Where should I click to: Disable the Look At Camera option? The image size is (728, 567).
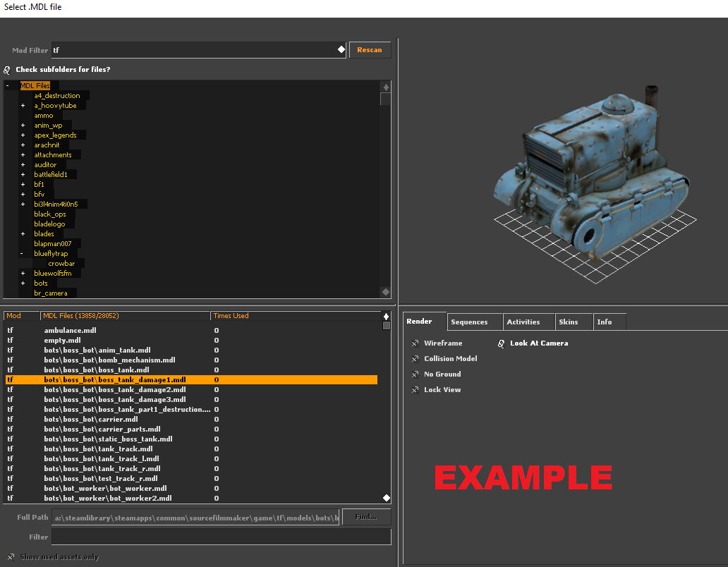point(501,343)
